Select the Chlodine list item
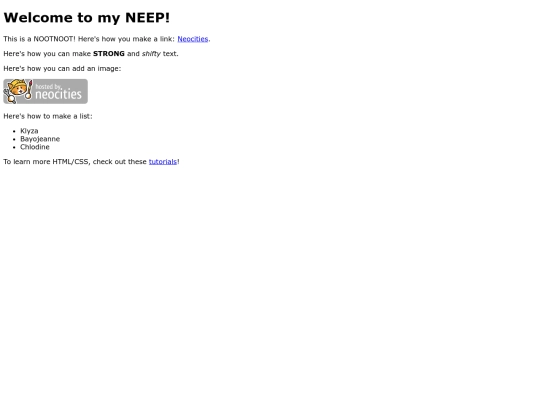Screen dimensions: 540x405 pos(35,147)
